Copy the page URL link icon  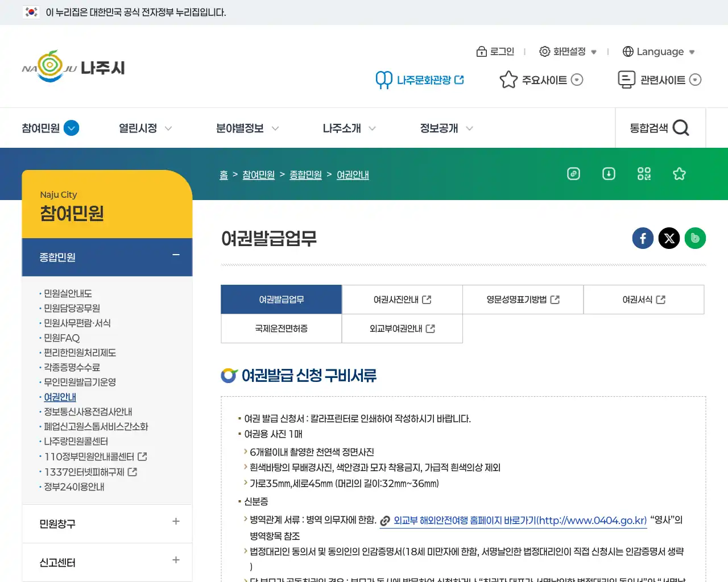pyautogui.click(x=573, y=174)
